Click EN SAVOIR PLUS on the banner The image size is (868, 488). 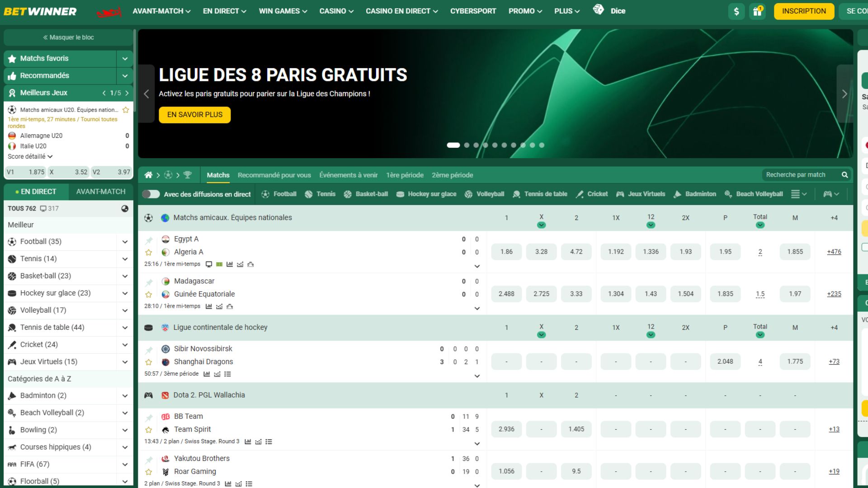(194, 115)
